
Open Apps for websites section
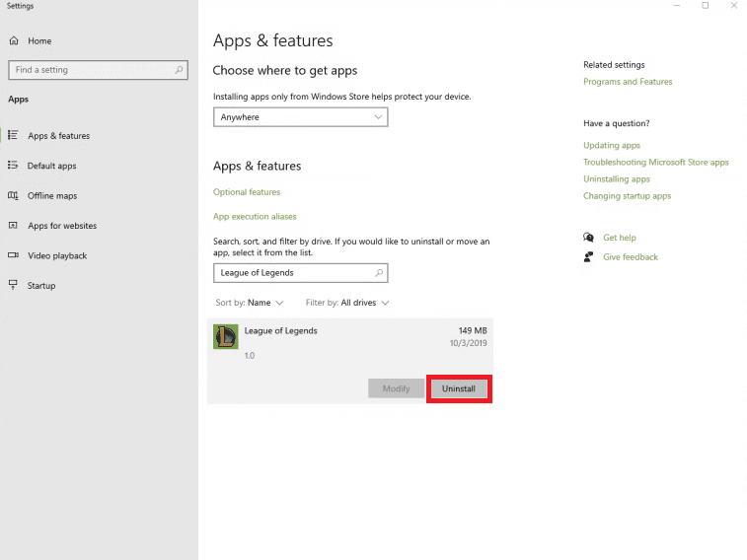[x=62, y=226]
